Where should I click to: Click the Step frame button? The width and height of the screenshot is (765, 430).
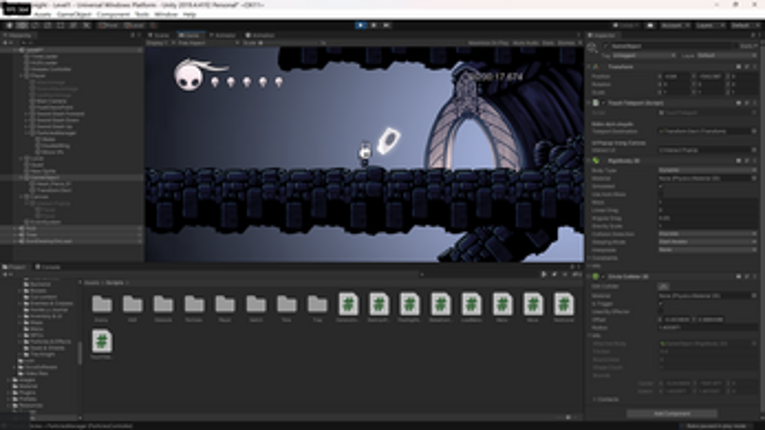(x=386, y=25)
